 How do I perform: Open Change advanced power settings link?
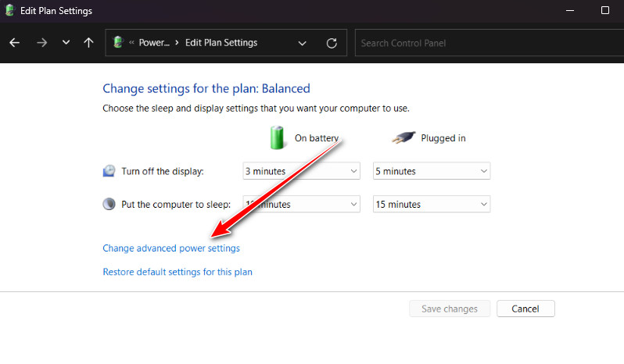click(171, 248)
